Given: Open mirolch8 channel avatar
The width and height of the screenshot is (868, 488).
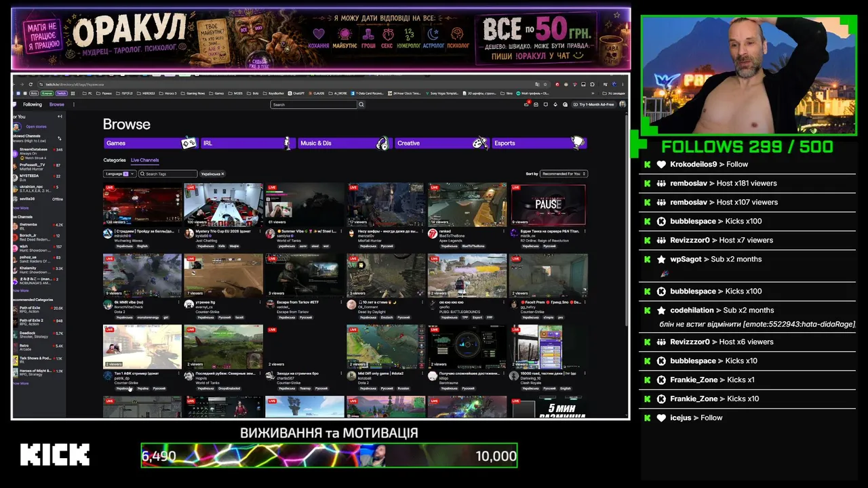Looking at the screenshot, I should pyautogui.click(x=108, y=234).
